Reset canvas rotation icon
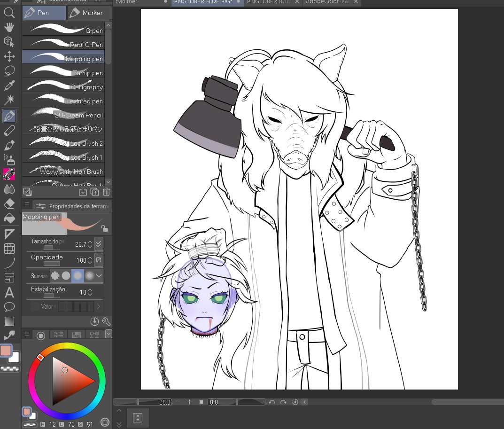This screenshot has width=504, height=429. [295, 402]
